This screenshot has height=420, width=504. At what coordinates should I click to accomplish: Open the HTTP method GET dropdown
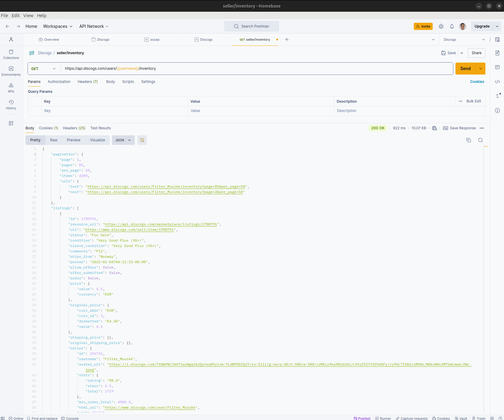[43, 69]
